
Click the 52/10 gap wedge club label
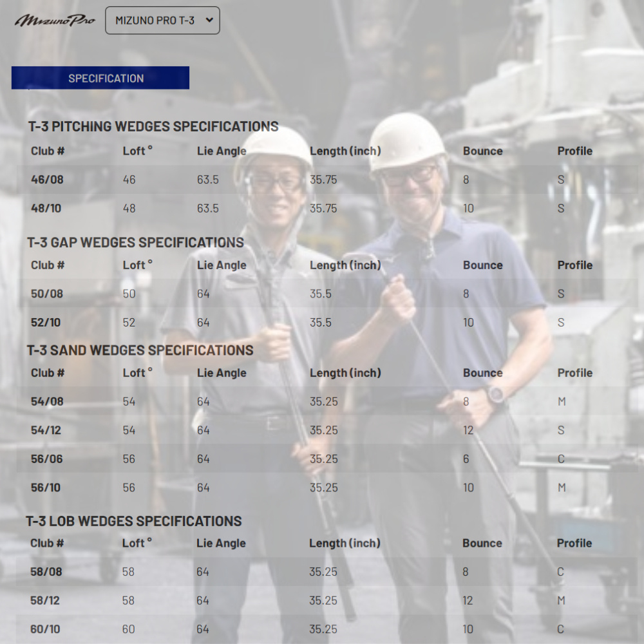pos(47,323)
